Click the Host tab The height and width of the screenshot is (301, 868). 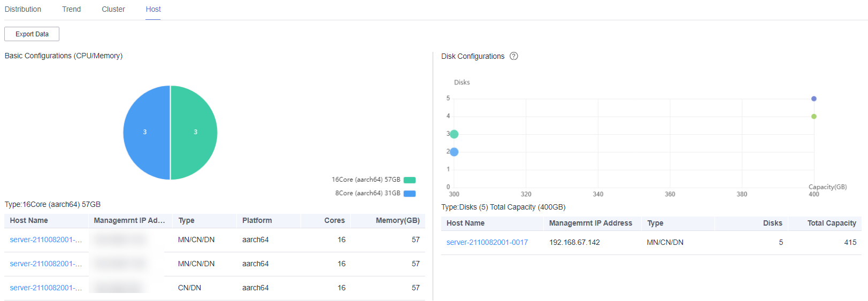[153, 9]
